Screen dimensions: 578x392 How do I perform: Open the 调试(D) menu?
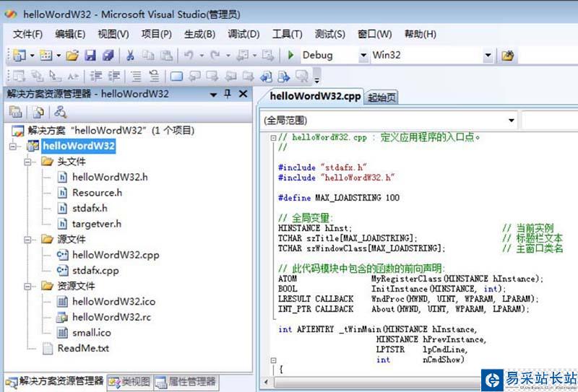243,34
